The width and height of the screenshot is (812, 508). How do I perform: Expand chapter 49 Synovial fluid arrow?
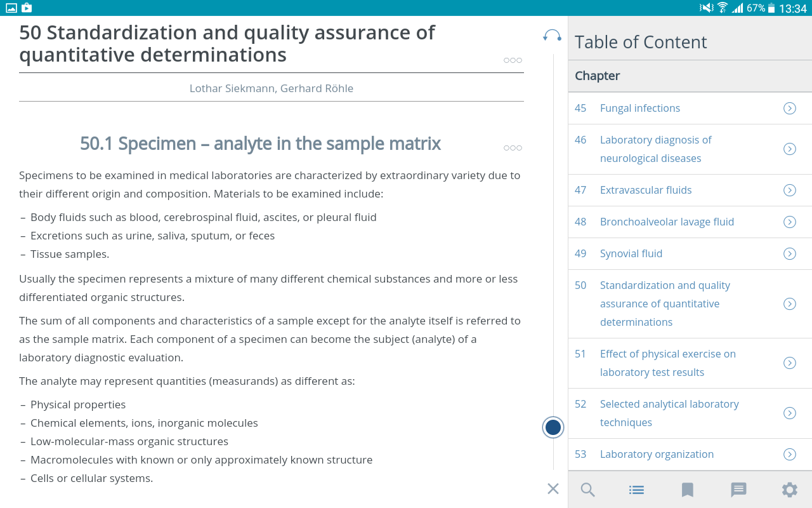(790, 253)
